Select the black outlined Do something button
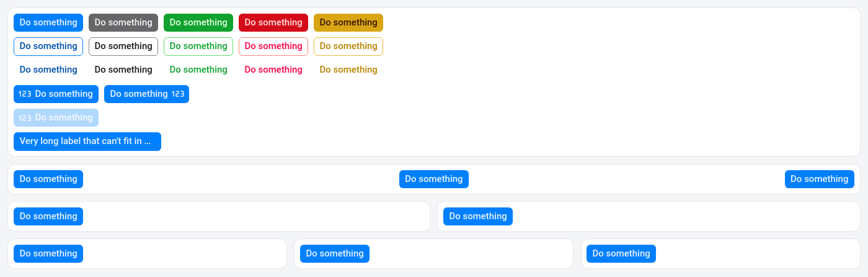This screenshot has height=277, width=868. (123, 46)
